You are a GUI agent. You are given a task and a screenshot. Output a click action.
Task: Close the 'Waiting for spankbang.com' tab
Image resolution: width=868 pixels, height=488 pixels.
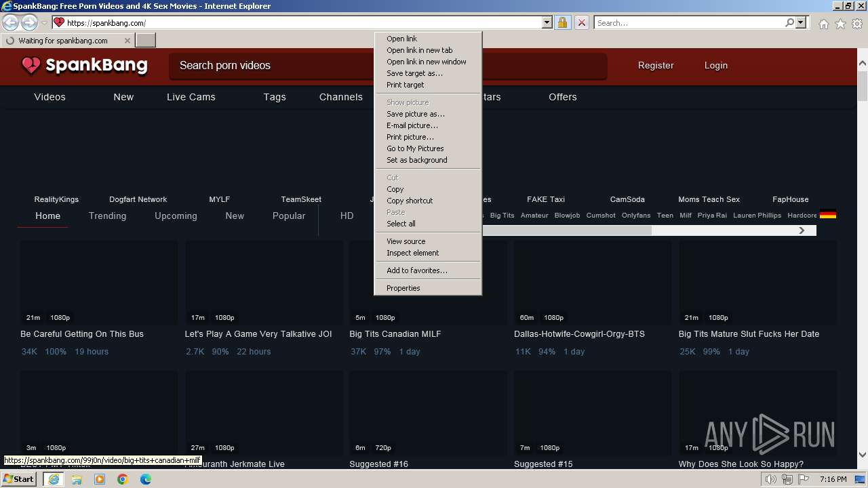[127, 41]
